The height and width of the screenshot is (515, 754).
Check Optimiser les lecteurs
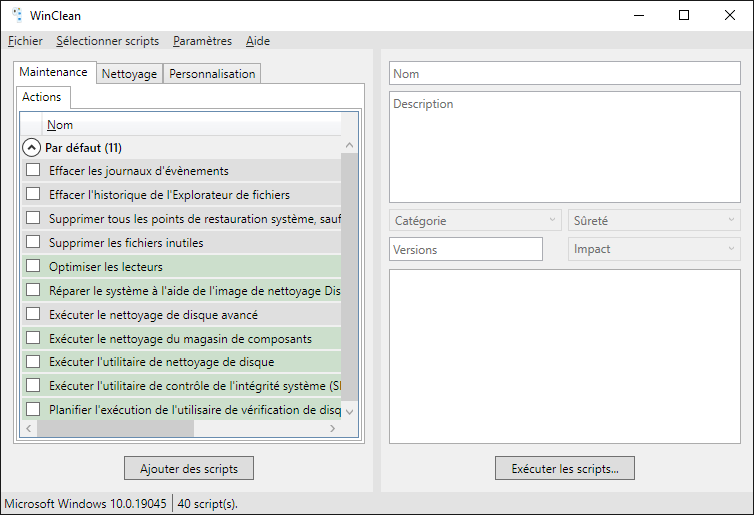point(33,266)
